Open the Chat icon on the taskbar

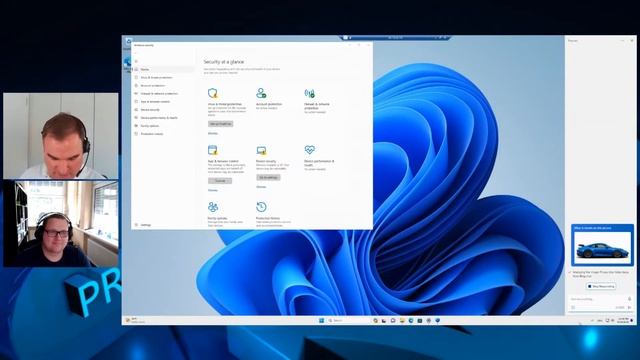pos(393,320)
